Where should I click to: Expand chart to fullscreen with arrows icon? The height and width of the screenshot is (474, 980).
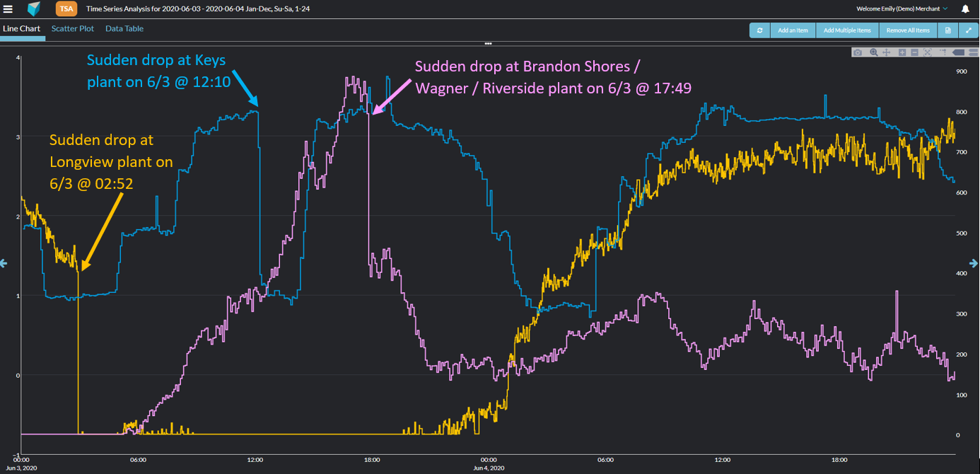968,30
